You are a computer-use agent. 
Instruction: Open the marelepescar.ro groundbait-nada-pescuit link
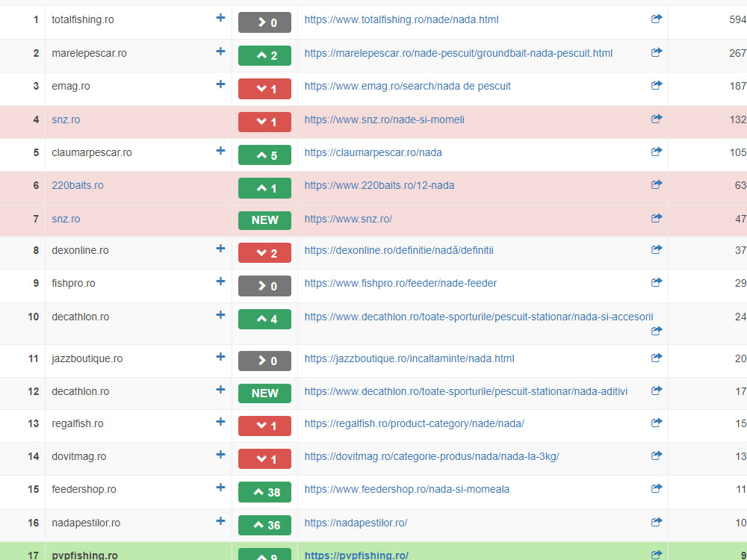pos(459,53)
